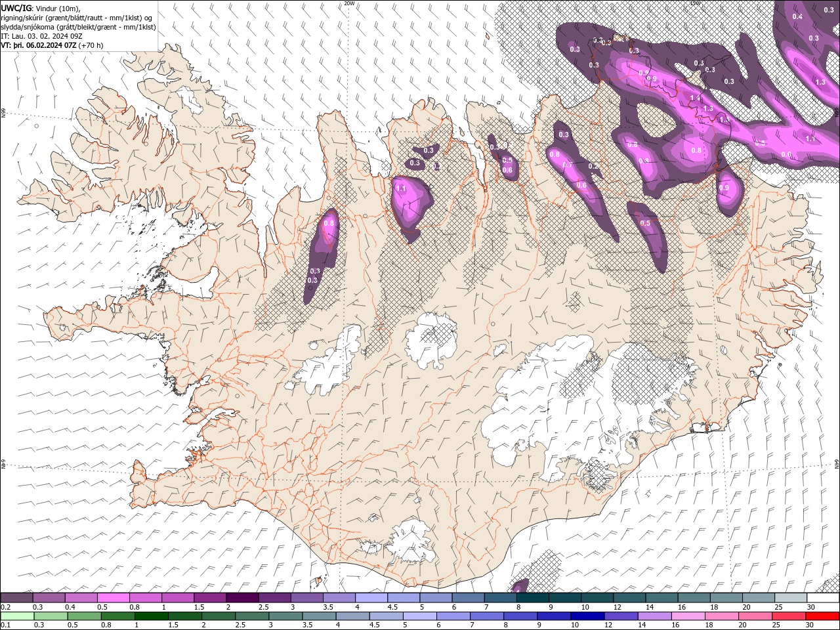Click the 1.4 precipitation value on the map
Viewport: 840px width, 630px height.
click(696, 97)
